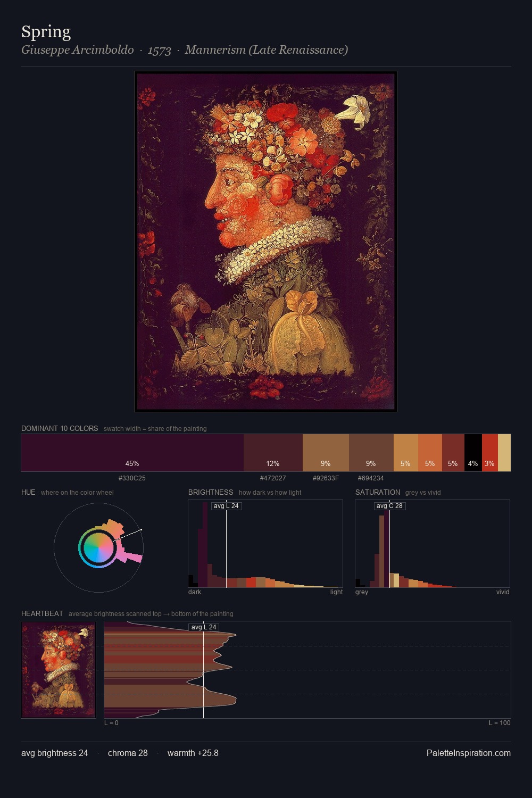Image resolution: width=532 pixels, height=798 pixels.
Task: Click the 'light' axis label
Action: (336, 592)
